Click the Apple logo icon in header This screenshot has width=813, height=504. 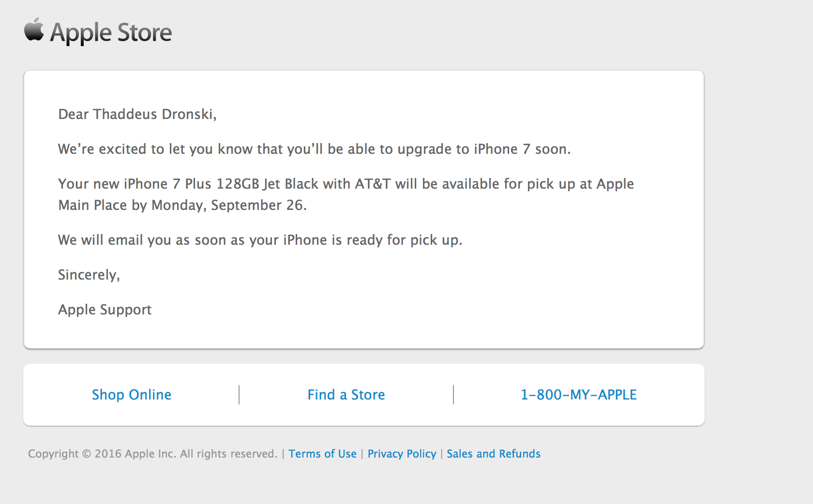click(x=34, y=30)
